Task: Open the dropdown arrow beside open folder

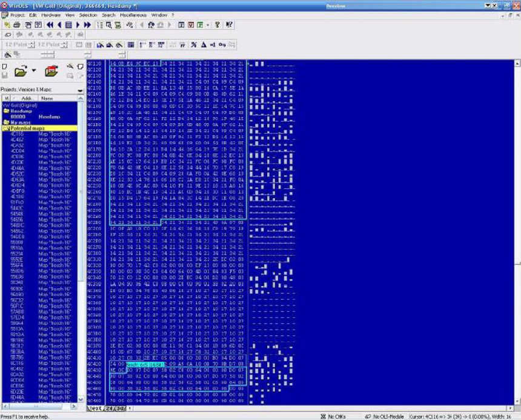Action: coord(34,70)
